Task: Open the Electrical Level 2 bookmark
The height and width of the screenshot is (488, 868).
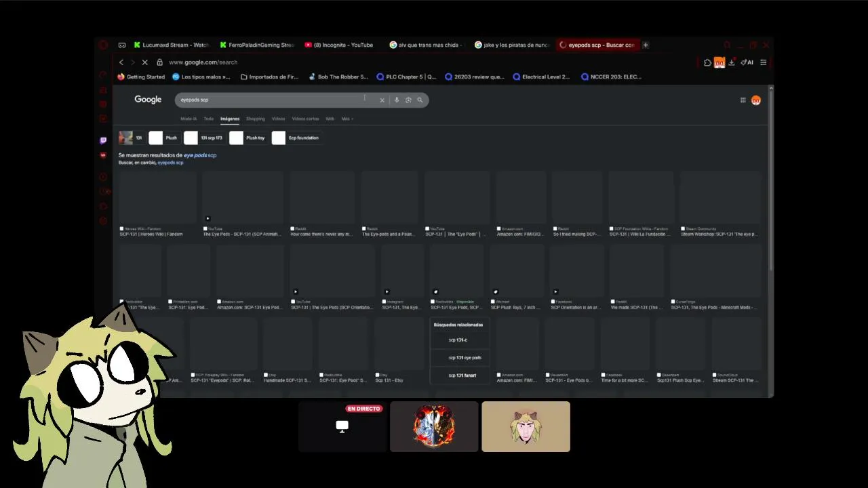Action: (x=542, y=77)
